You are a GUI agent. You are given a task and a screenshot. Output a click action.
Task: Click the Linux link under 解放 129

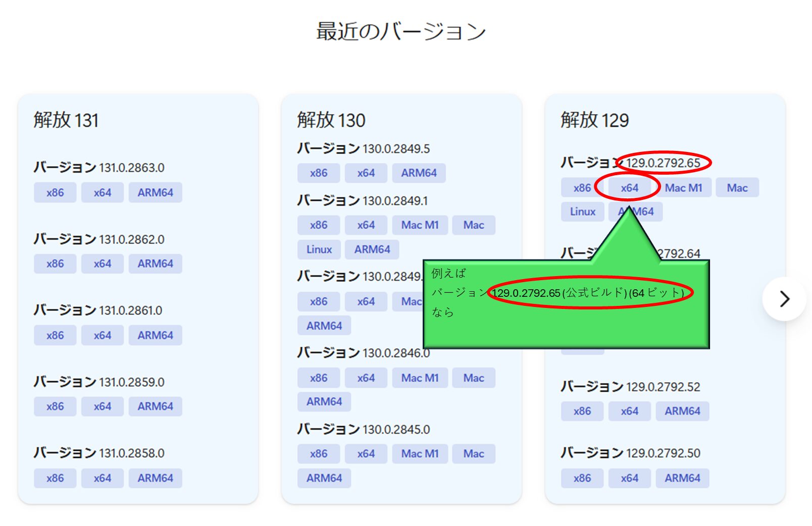coord(582,212)
